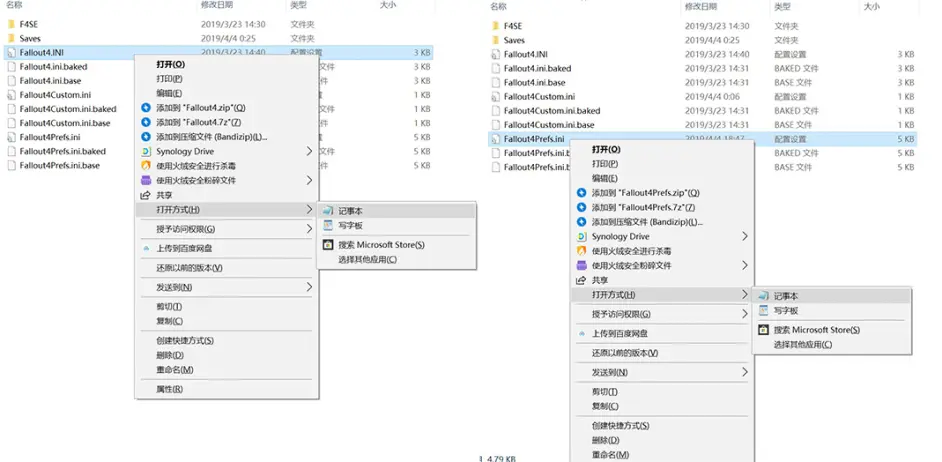Choose 添加到压缩文件 (Bandizip)(L) in Fallout4.INI menu
Viewport: 942px width, 462px height.
tap(212, 137)
